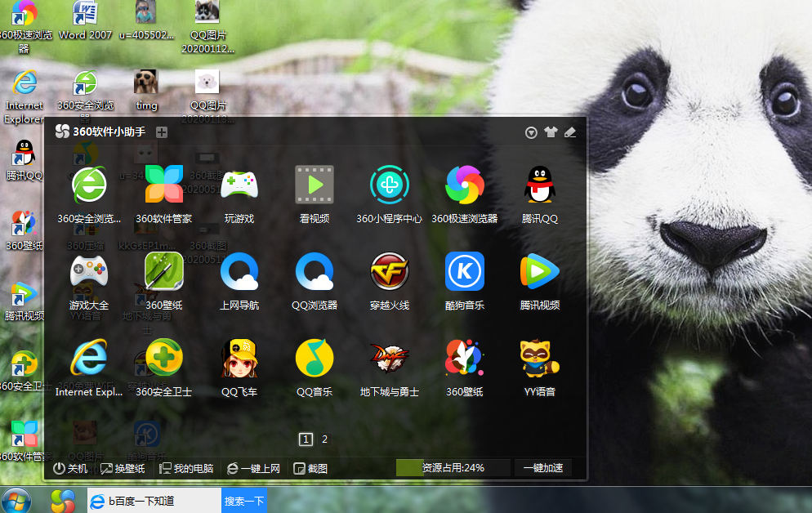Click the 关机 shutdown button
The height and width of the screenshot is (513, 812).
pyautogui.click(x=70, y=469)
